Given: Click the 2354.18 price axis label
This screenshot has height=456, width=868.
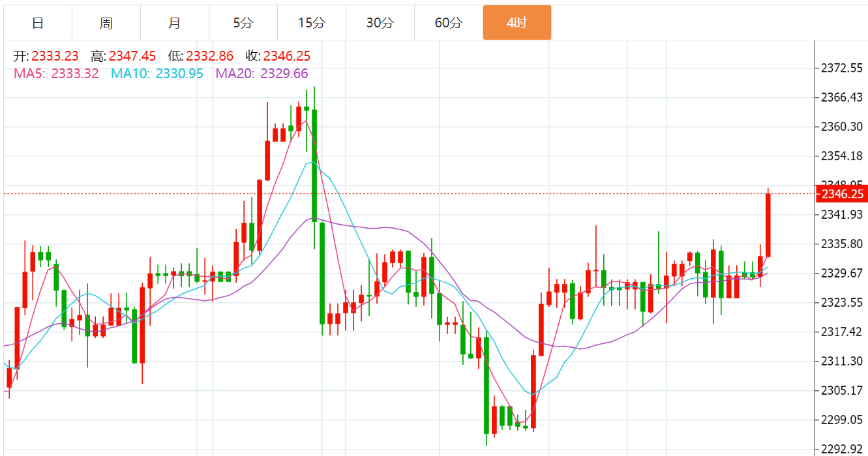Looking at the screenshot, I should tap(842, 156).
